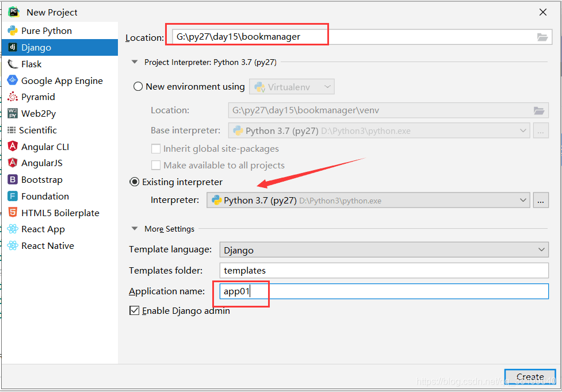Screen dimensions: 562x392
Task: Click the Flask horn icon
Action: tap(13, 64)
